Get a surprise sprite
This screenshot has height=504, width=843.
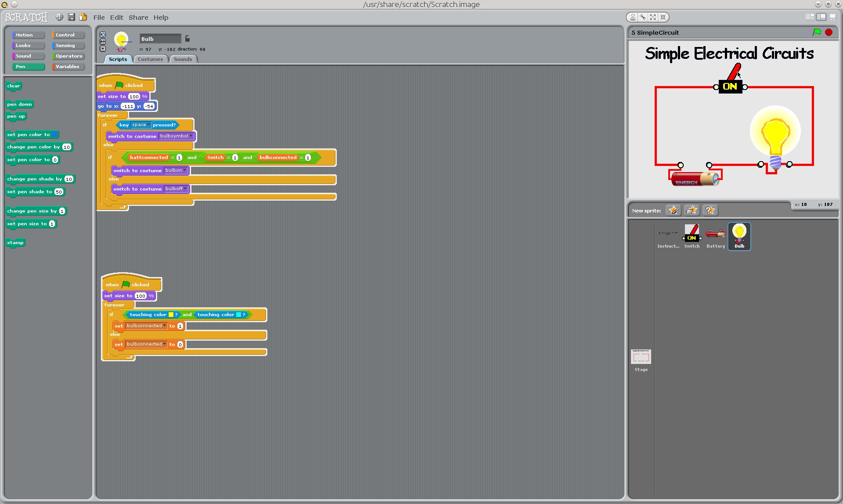pyautogui.click(x=710, y=210)
